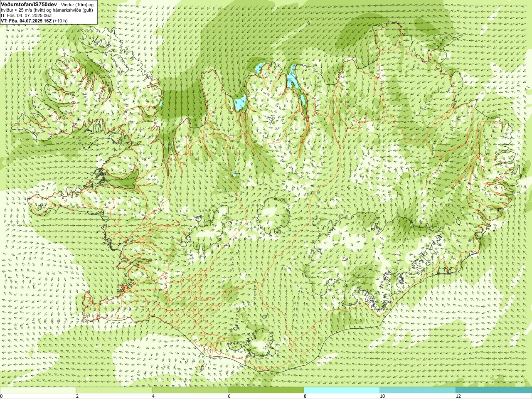This screenshot has height=399, width=532.
Task: Click the title text Veðurstofan/IS750dev
Action: 29,4
